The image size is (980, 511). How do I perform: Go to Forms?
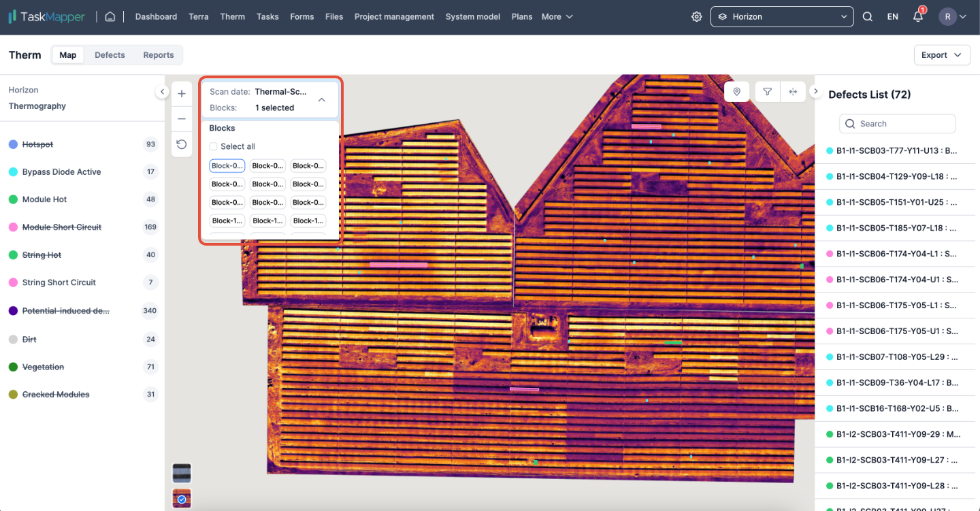302,17
